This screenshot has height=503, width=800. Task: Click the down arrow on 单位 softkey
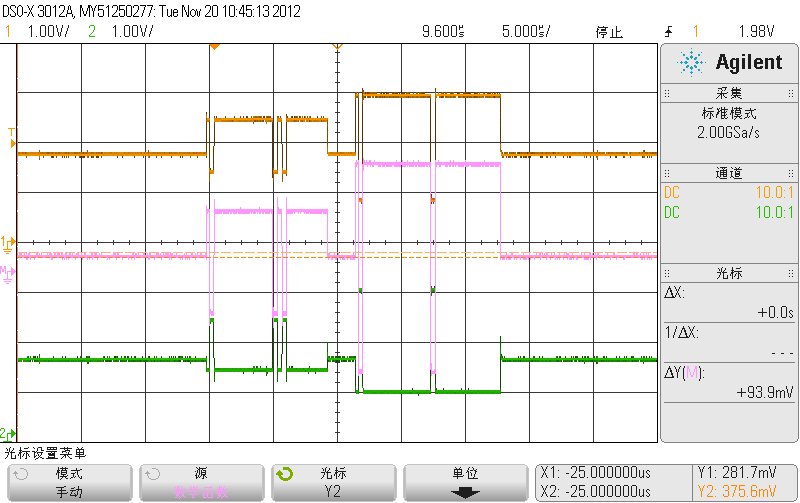[x=465, y=492]
